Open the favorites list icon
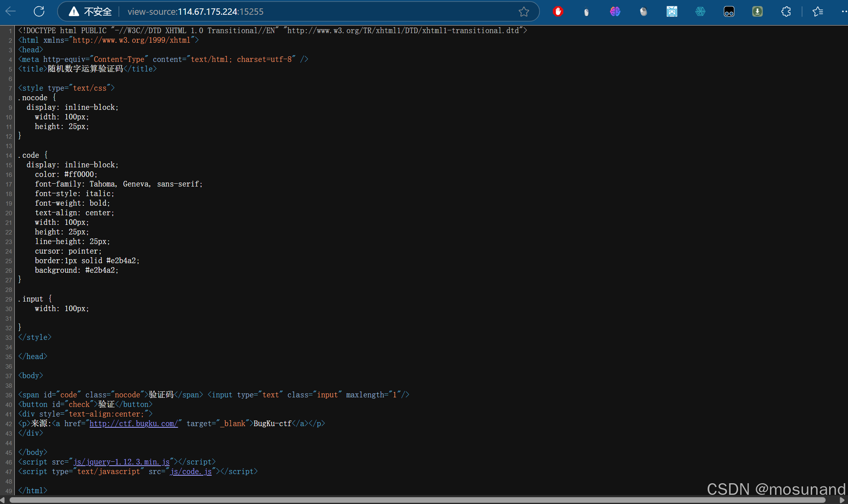Viewport: 848px width, 504px height. [818, 12]
